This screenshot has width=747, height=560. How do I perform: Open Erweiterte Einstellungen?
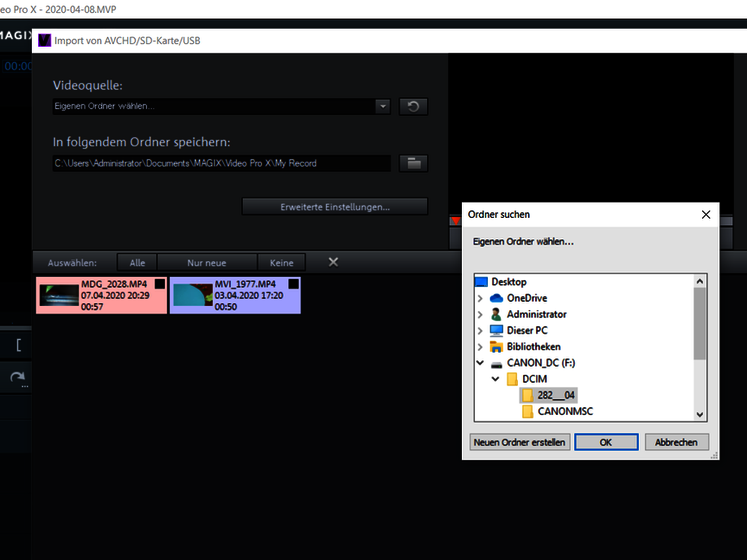click(335, 207)
